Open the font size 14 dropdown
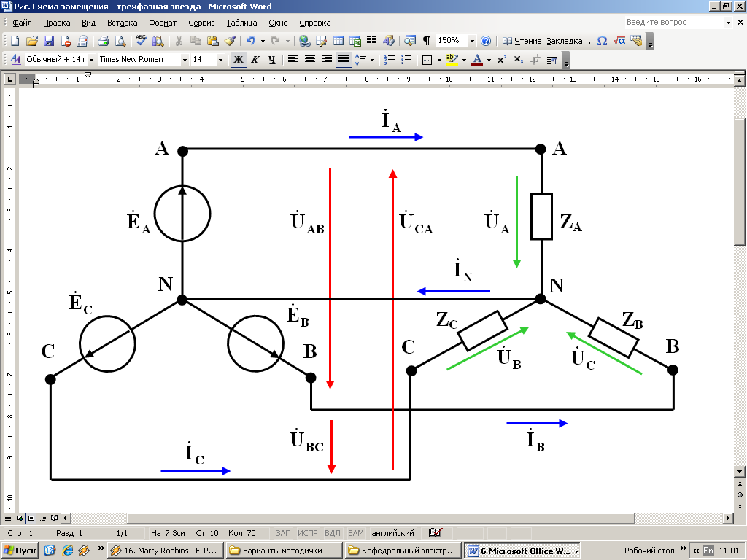Viewport: 747px width, 560px height. [220, 60]
